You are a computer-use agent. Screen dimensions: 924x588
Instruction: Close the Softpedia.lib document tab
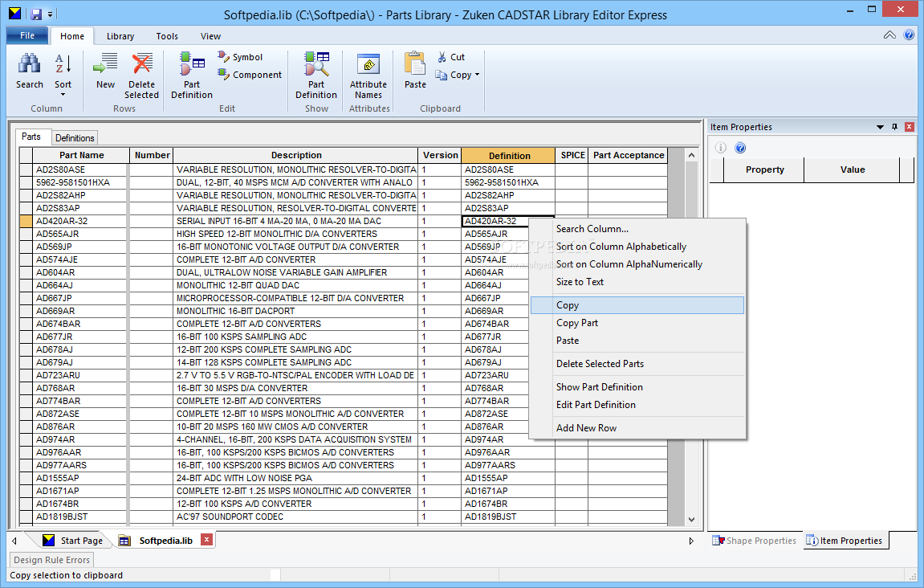206,539
